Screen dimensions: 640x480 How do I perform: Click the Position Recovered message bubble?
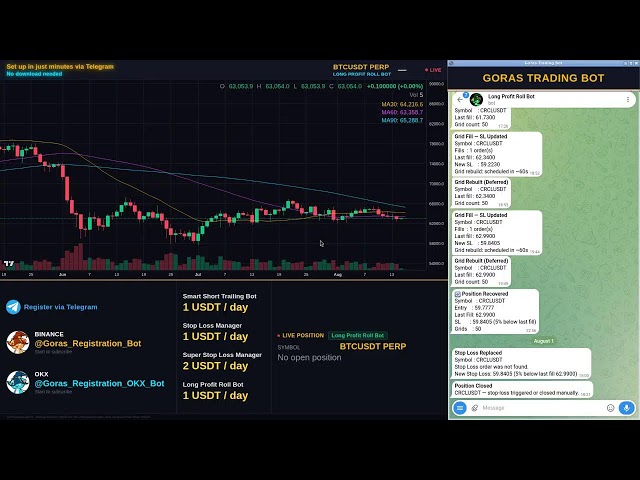[495, 311]
